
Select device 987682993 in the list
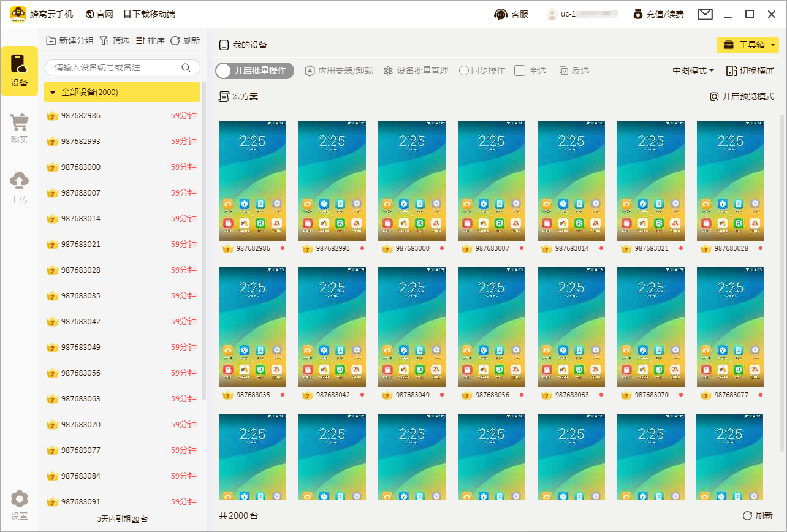(x=123, y=141)
